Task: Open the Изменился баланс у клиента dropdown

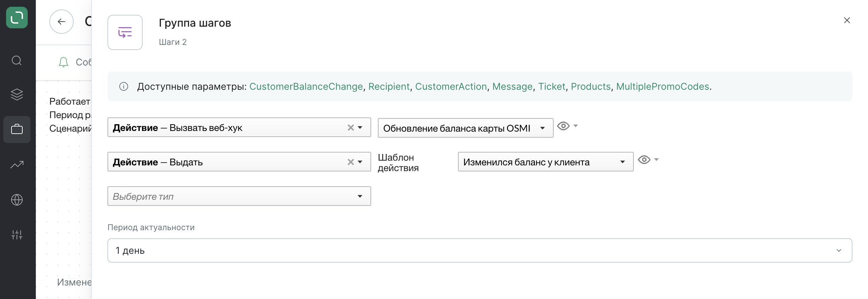Action: click(546, 162)
